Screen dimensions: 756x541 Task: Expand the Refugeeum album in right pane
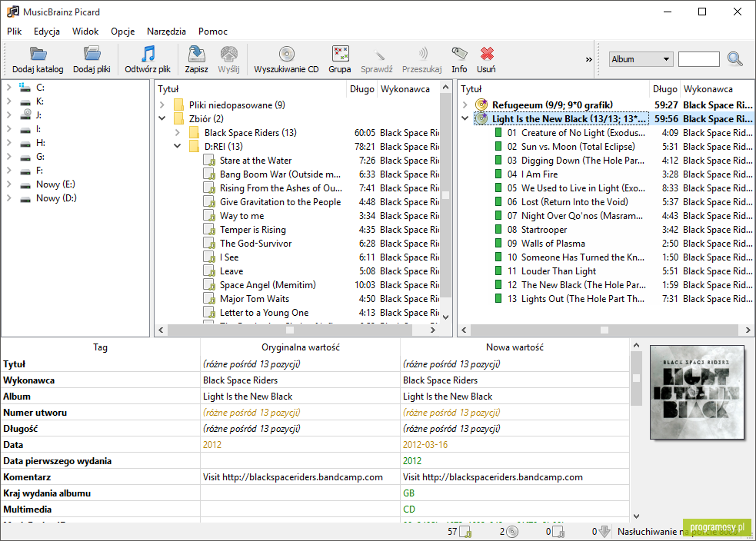click(x=465, y=105)
